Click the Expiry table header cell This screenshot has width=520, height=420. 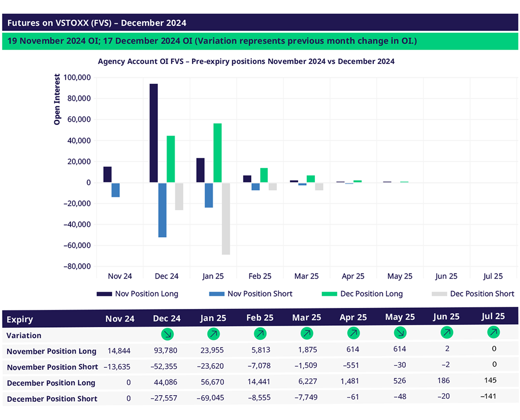20,319
